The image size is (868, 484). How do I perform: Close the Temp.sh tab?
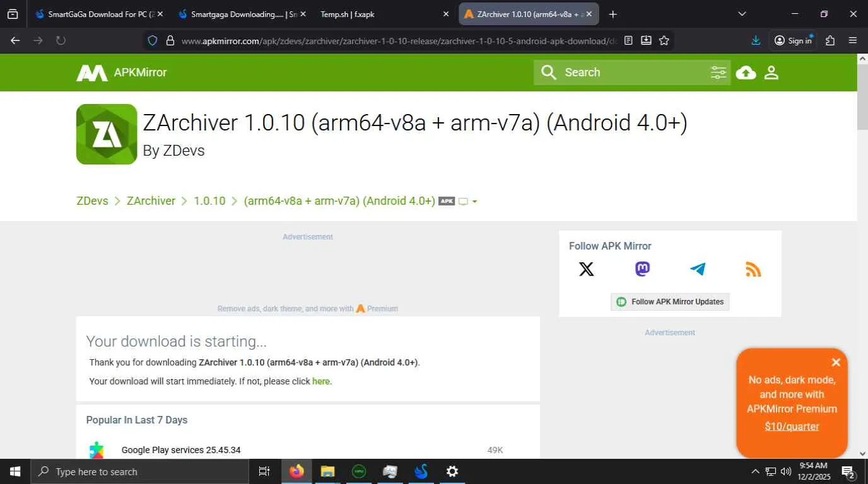tap(446, 14)
